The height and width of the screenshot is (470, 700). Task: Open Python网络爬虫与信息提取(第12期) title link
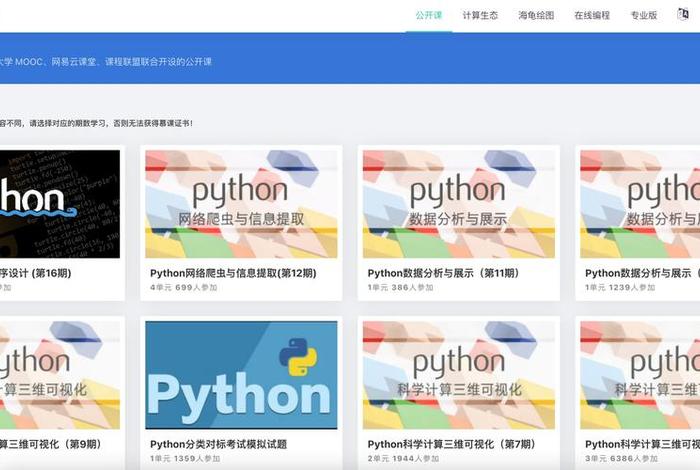(x=233, y=273)
